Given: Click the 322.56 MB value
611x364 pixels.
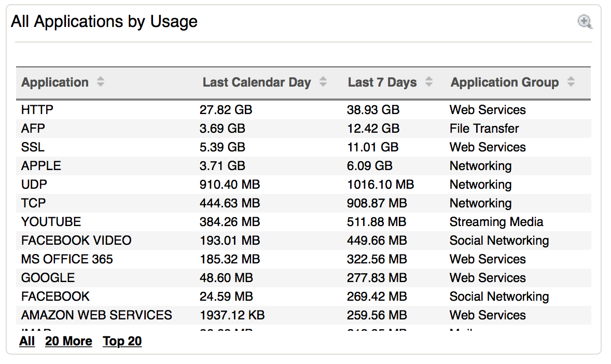Looking at the screenshot, I should pos(377,259).
